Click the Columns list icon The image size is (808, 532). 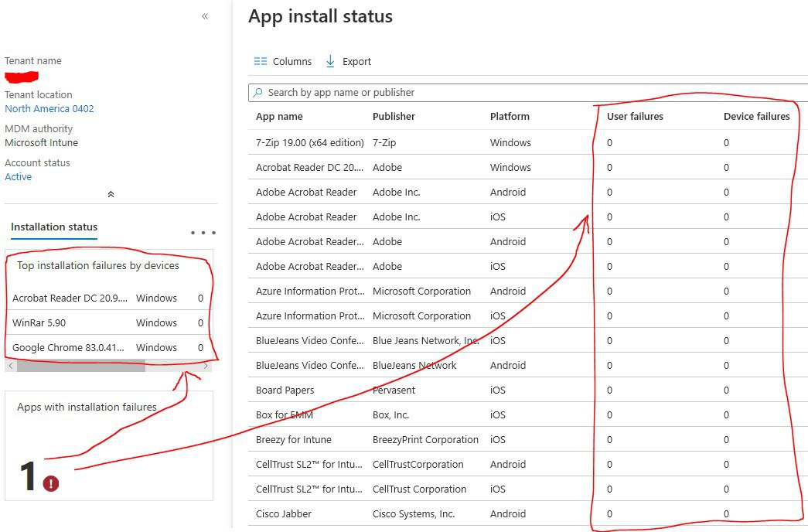(x=261, y=61)
